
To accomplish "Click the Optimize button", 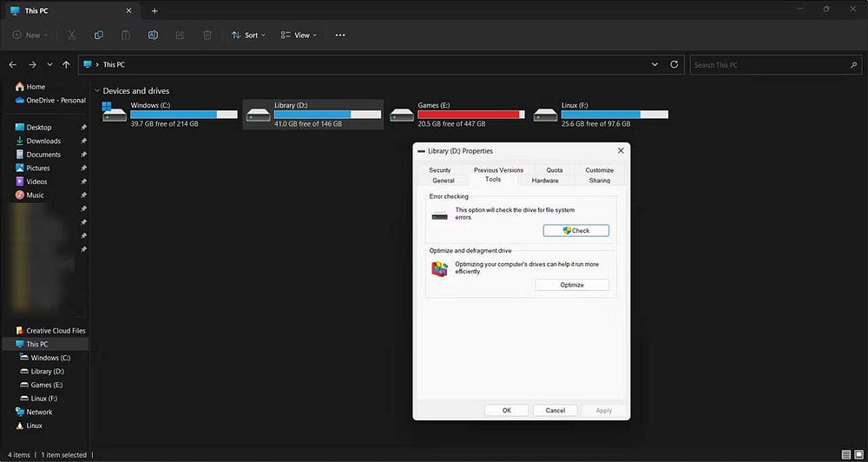I will tap(572, 285).
